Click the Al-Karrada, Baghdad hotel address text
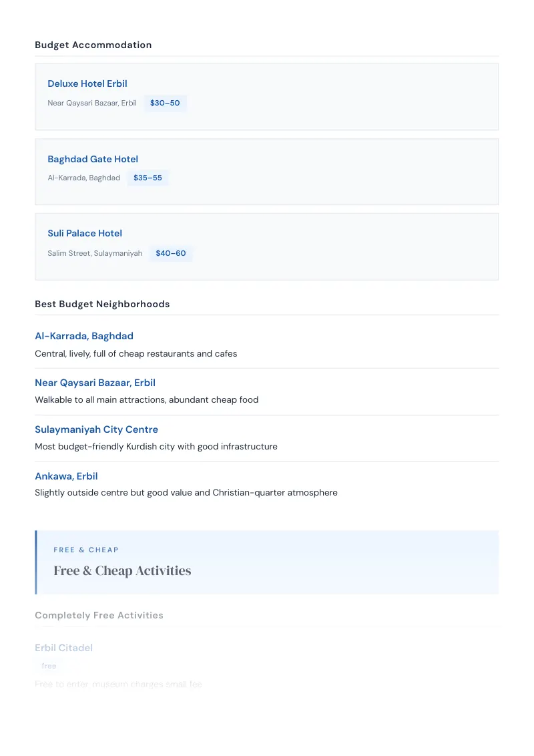The width and height of the screenshot is (534, 756). tap(84, 178)
